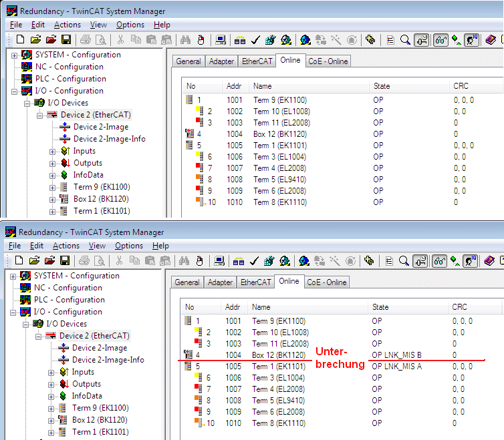Expand the Inputs node in upper tree
This screenshot has height=440, width=504.
point(52,151)
